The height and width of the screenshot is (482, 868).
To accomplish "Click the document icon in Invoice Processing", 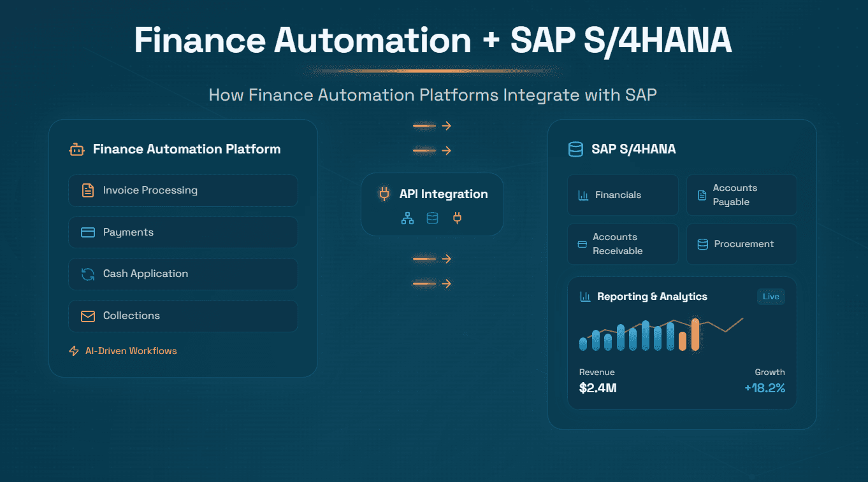I will click(88, 190).
